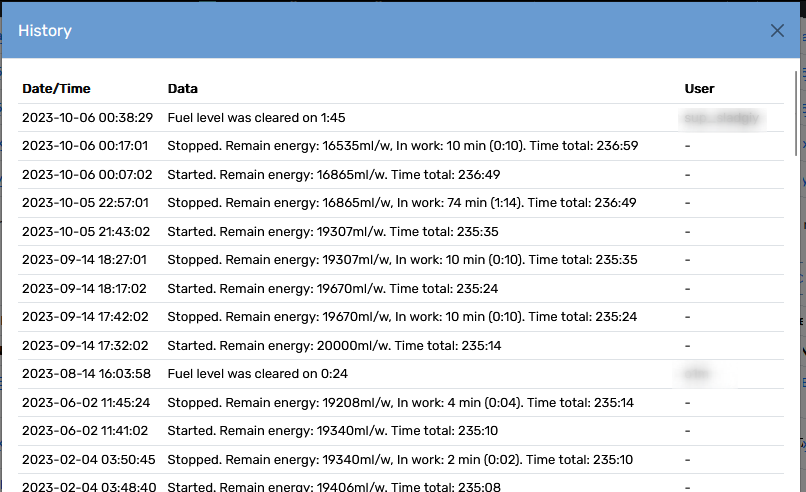Click the Stopped row with 74 min in work
806x492 pixels.
pos(401,203)
